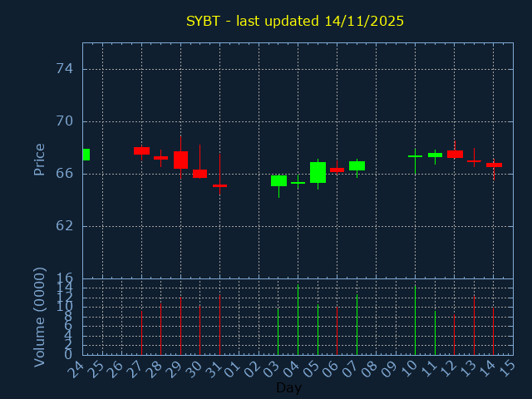The image size is (532, 399).
Task: Select the day 26 x-axis label
Action: coord(115,369)
